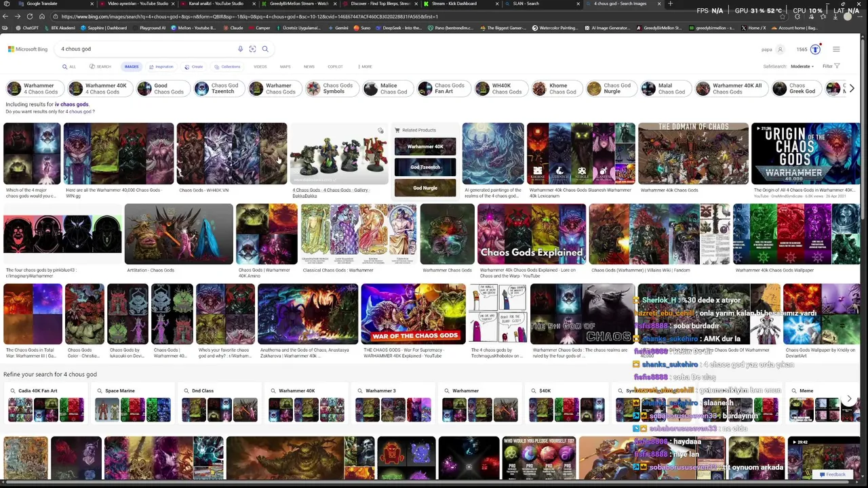Switch to the VIDEOS tab

[x=260, y=66]
